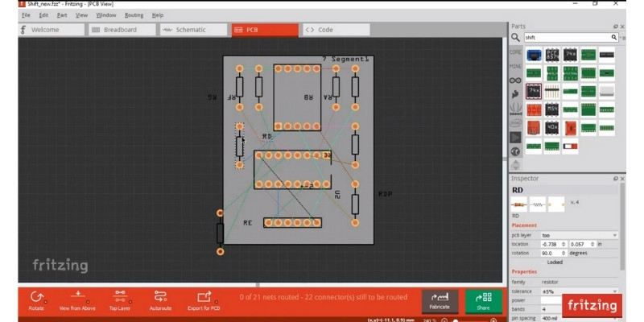The width and height of the screenshot is (644, 322).
Task: Click the green Share button
Action: pyautogui.click(x=484, y=301)
